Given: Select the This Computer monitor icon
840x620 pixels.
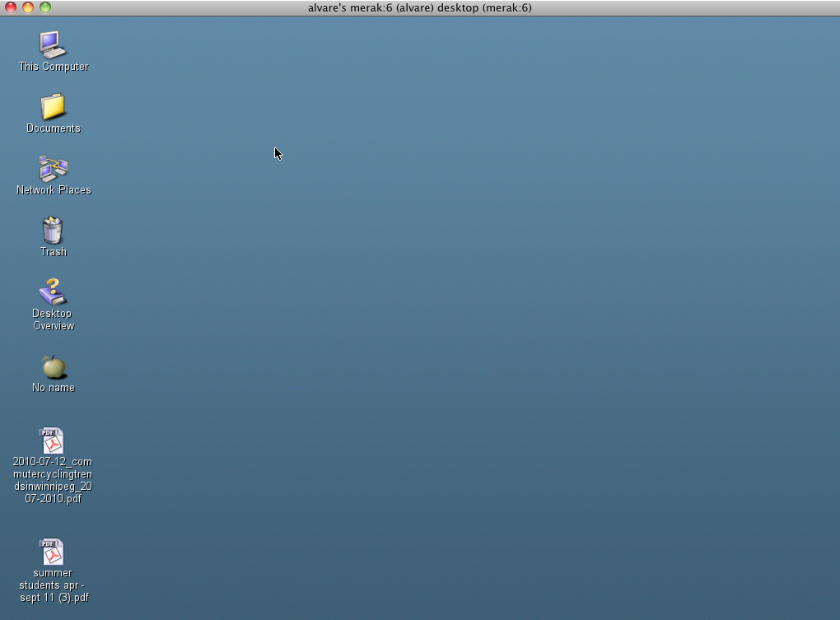Looking at the screenshot, I should (53, 44).
